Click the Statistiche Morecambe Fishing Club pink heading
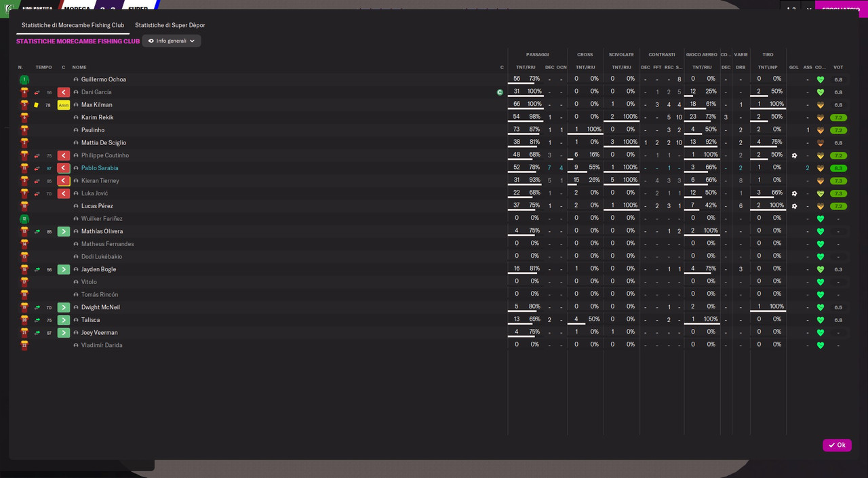The height and width of the screenshot is (478, 868). pos(78,41)
